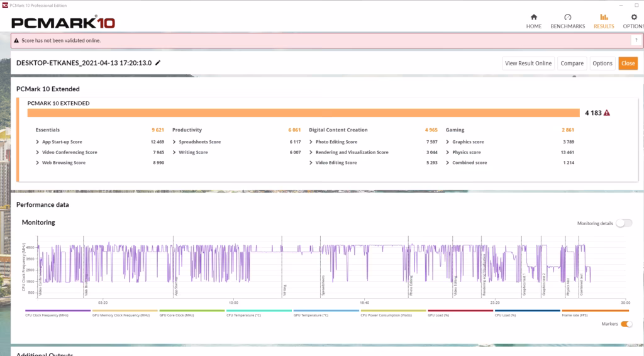Screen dimensions: 644x356
Task: Go to the Home icon in navigation
Action: 533,17
